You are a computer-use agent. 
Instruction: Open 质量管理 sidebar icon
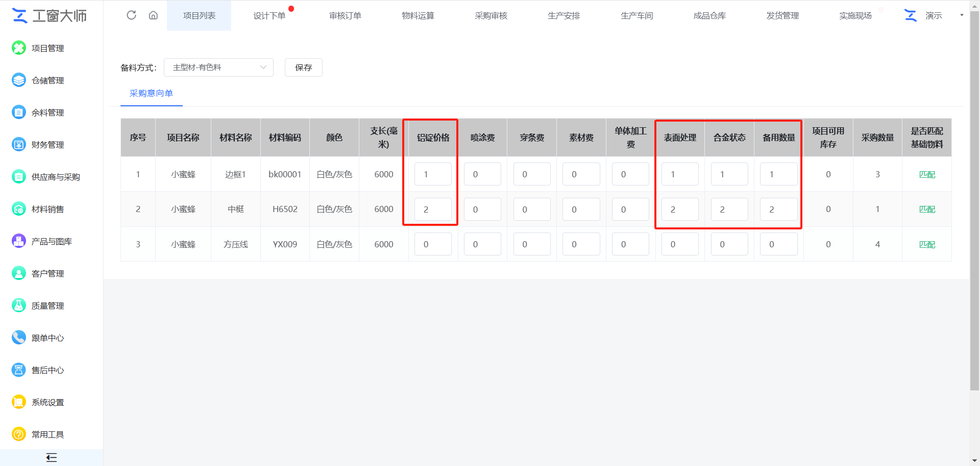point(19,306)
